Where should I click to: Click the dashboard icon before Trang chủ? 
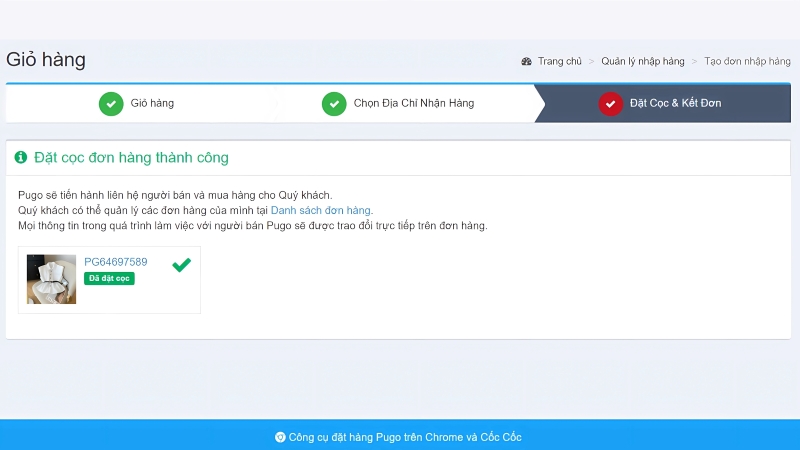coord(526,61)
